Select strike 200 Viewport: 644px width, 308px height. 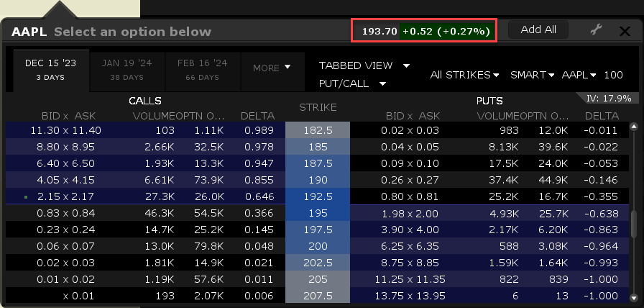click(x=318, y=246)
